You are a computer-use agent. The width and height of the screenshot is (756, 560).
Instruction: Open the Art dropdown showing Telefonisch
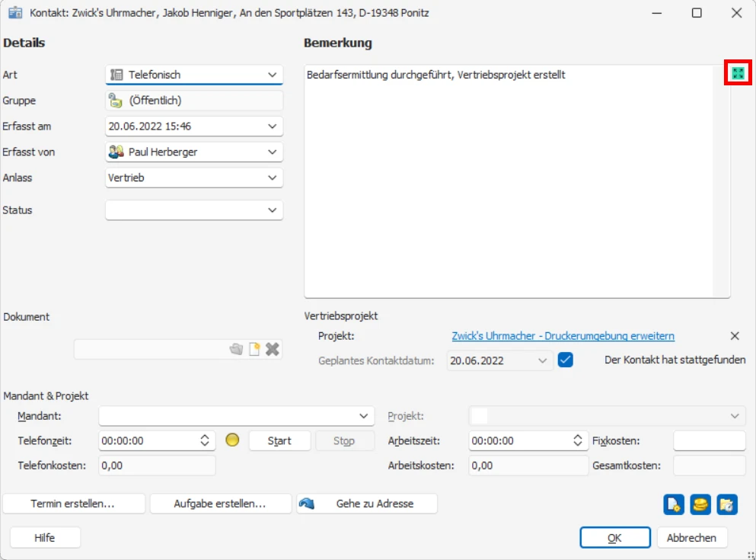tap(194, 75)
